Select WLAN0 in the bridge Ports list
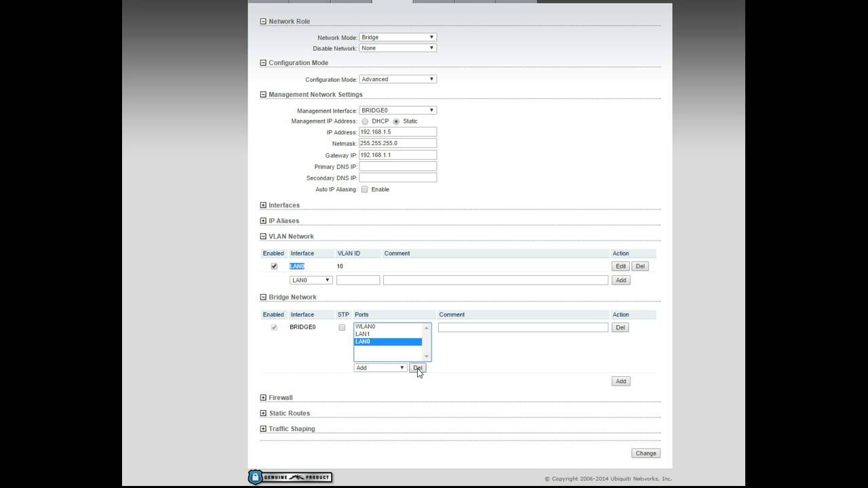 388,327
